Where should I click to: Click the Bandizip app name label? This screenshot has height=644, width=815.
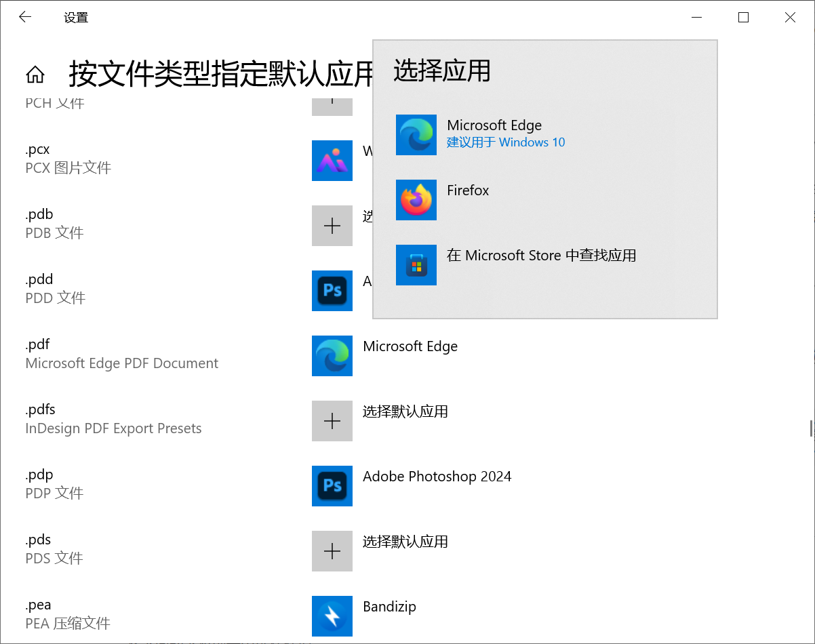(x=389, y=607)
